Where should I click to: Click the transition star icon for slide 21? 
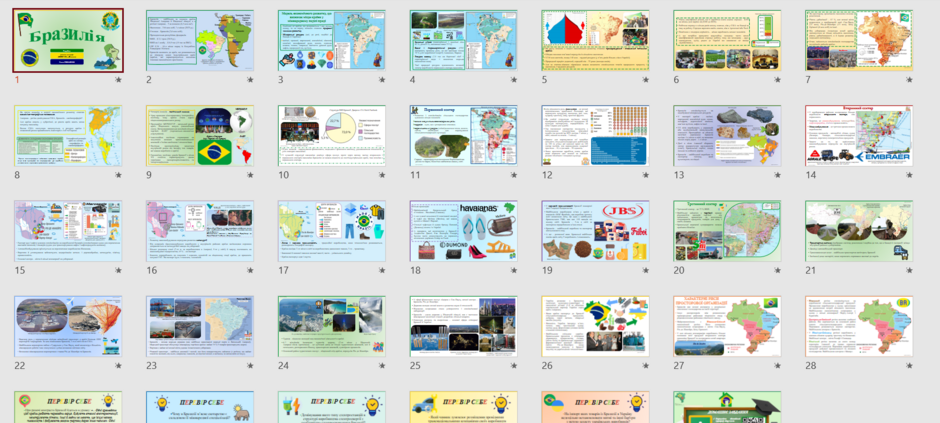tap(909, 270)
